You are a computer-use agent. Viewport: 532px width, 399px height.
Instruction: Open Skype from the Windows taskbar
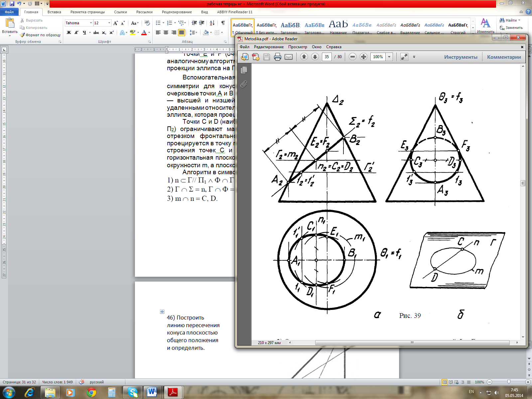click(133, 393)
